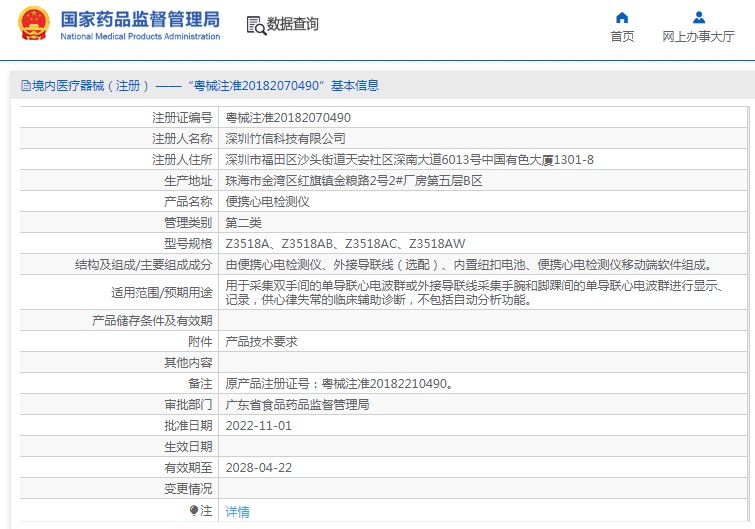Image resolution: width=755 pixels, height=529 pixels.
Task: Click the 网上办事大厅 person icon
Action: 699,18
